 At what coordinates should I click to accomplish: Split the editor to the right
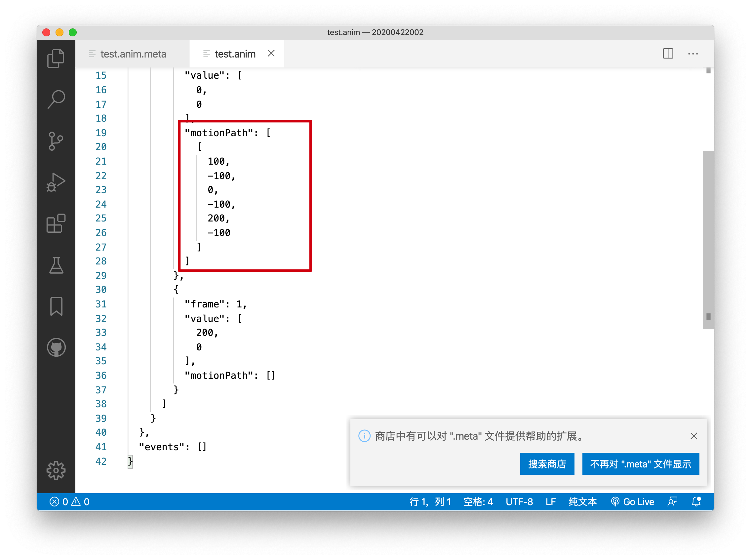(668, 54)
